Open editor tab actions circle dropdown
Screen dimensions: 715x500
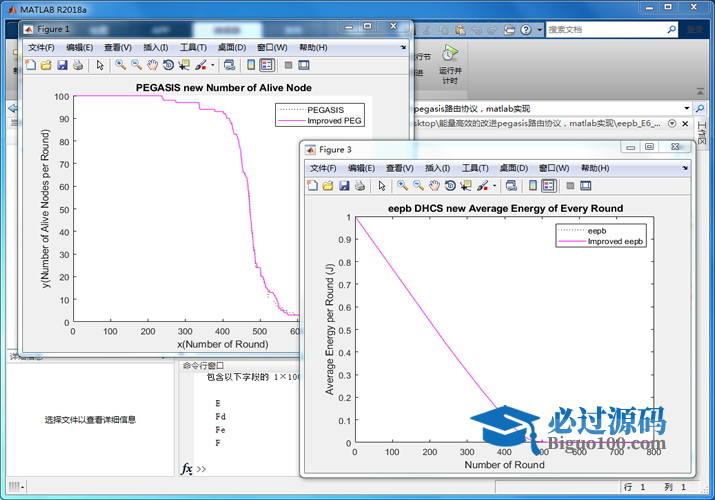672,124
